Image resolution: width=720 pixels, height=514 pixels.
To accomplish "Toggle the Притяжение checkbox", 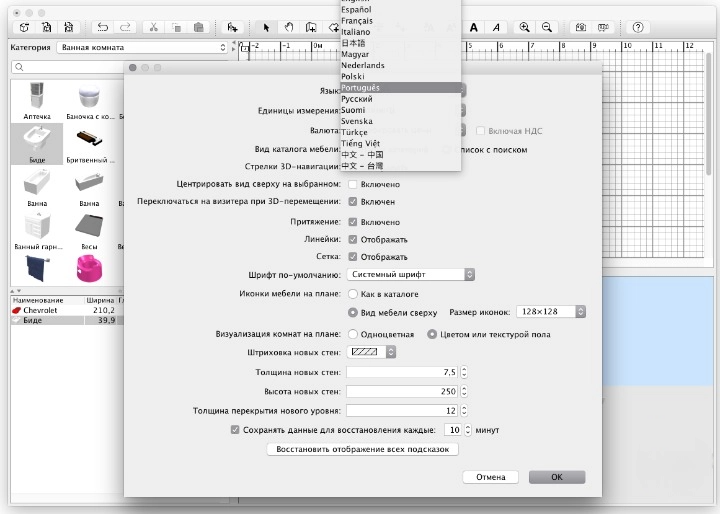I will [352, 221].
